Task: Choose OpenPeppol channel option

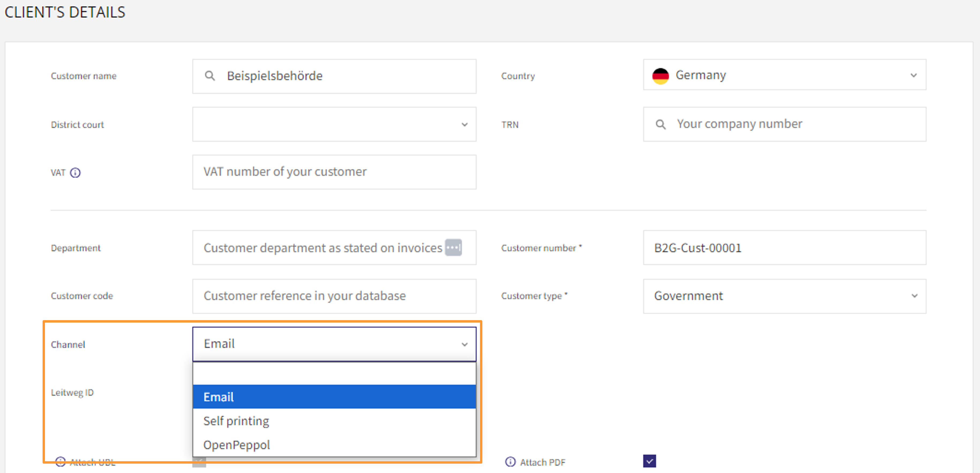Action: (334, 444)
